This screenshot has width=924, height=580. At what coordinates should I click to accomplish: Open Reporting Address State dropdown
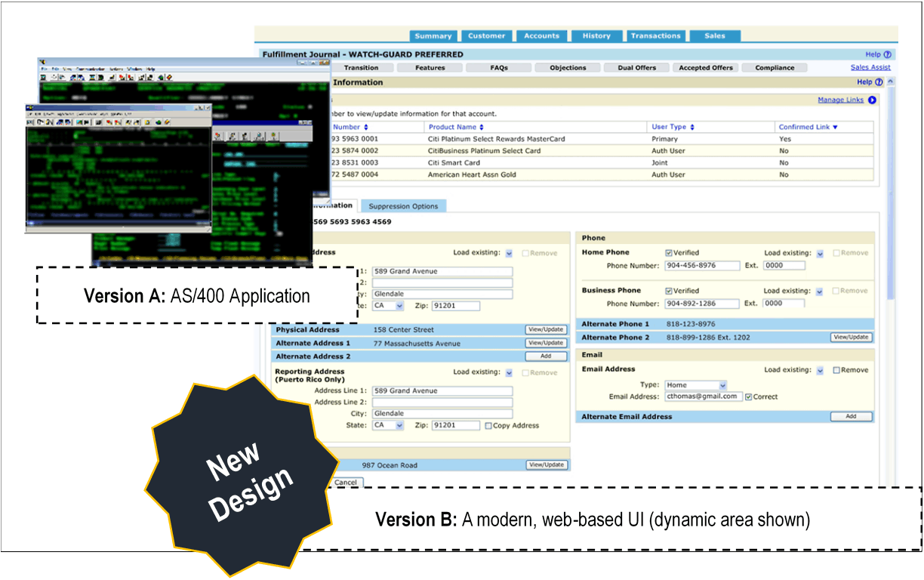(x=388, y=425)
